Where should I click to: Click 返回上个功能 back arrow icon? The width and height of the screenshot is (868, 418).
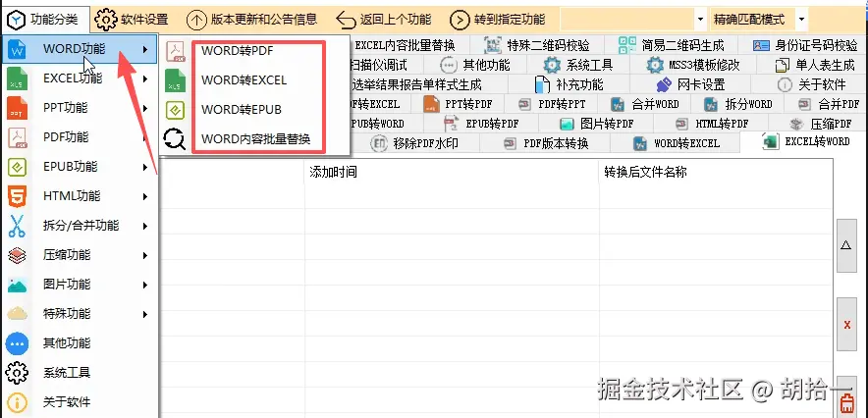(x=346, y=20)
